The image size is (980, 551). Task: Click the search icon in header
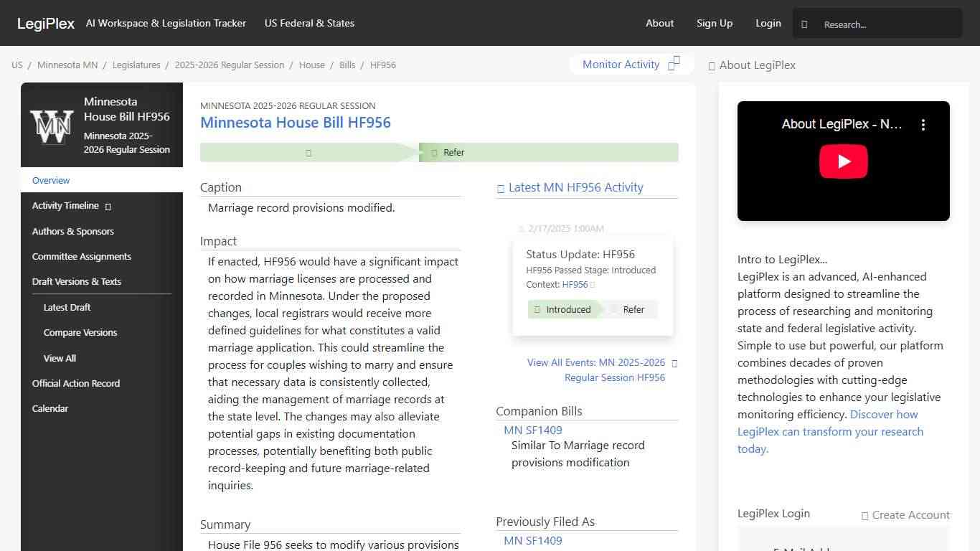804,24
